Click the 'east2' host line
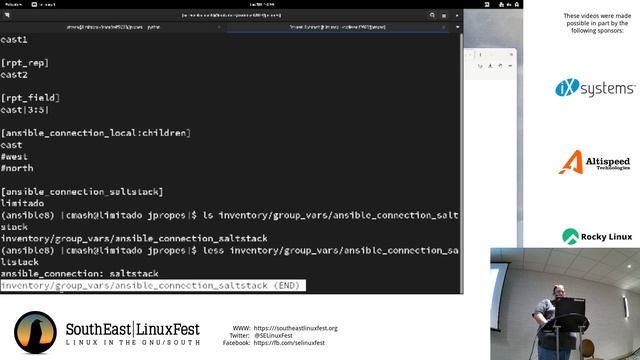This screenshot has width=640, height=360. pos(14,75)
